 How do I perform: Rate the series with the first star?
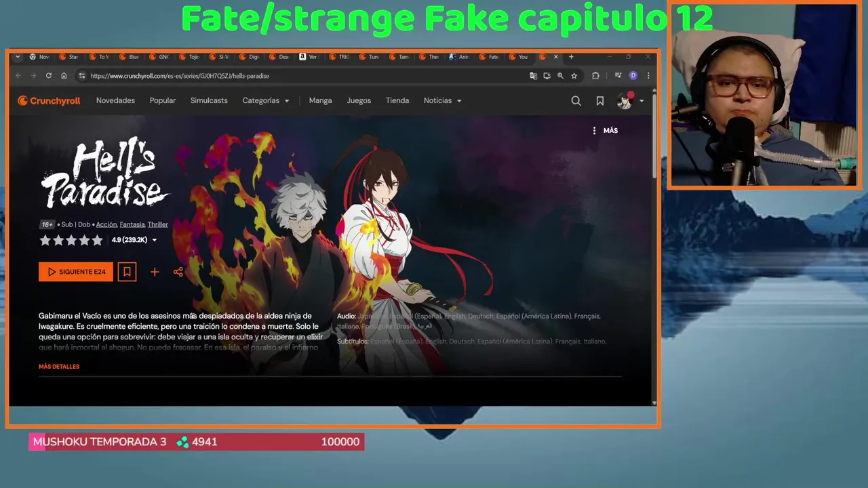point(45,240)
